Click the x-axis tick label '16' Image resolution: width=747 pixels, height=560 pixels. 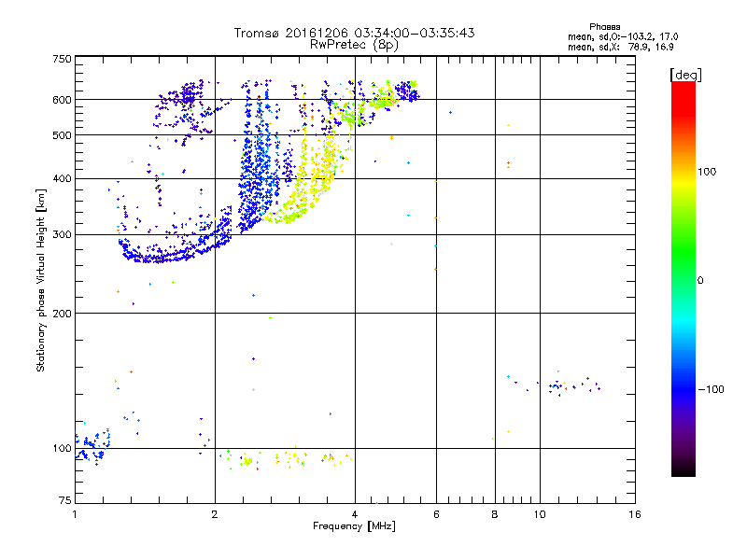tap(635, 514)
